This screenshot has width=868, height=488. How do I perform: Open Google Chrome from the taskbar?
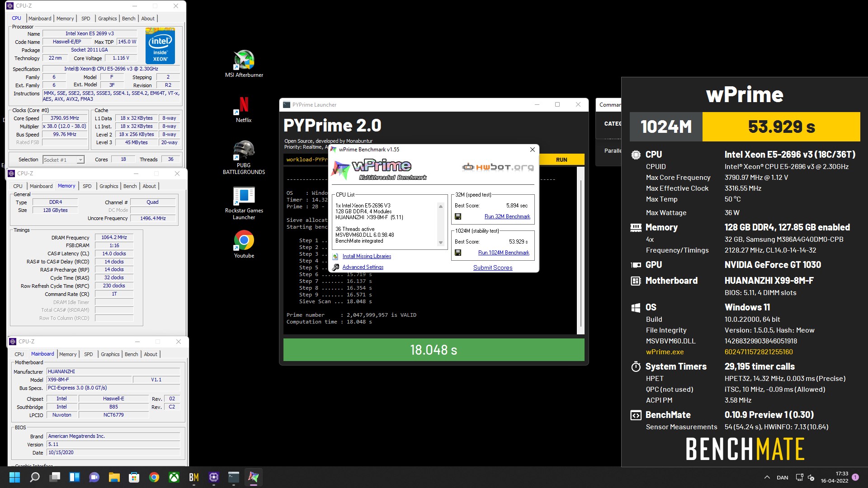coord(154,477)
